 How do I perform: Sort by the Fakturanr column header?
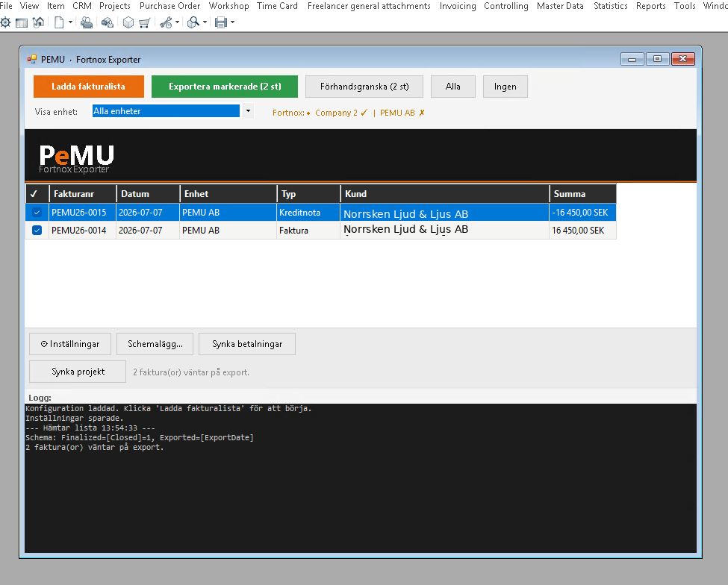pos(83,194)
